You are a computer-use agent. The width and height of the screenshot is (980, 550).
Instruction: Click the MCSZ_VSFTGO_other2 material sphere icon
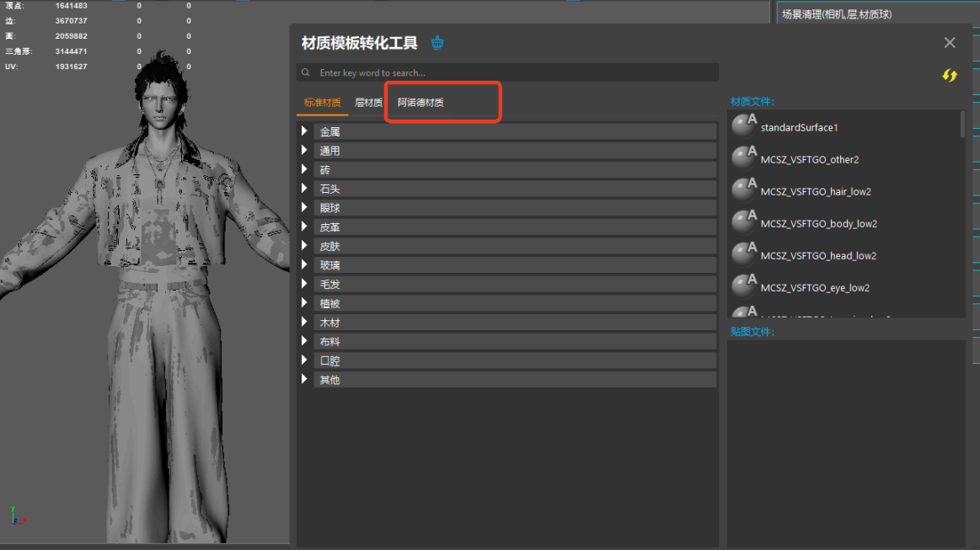click(744, 158)
